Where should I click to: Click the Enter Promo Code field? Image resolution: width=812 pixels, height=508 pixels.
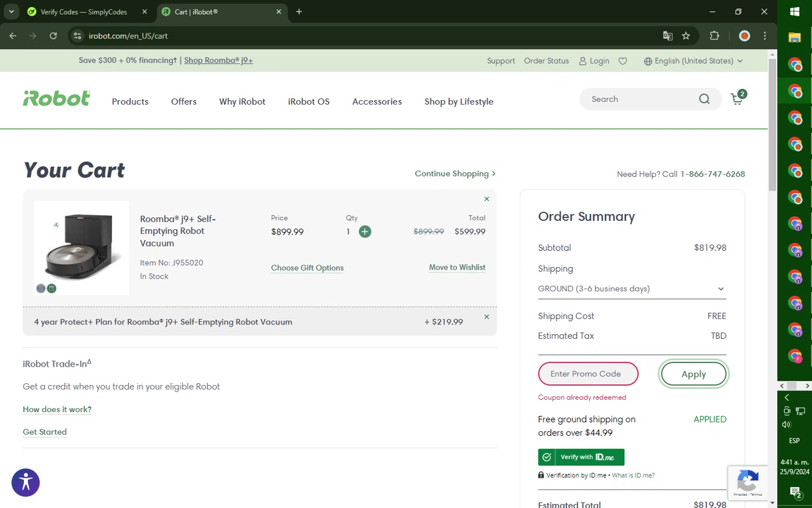click(x=588, y=374)
